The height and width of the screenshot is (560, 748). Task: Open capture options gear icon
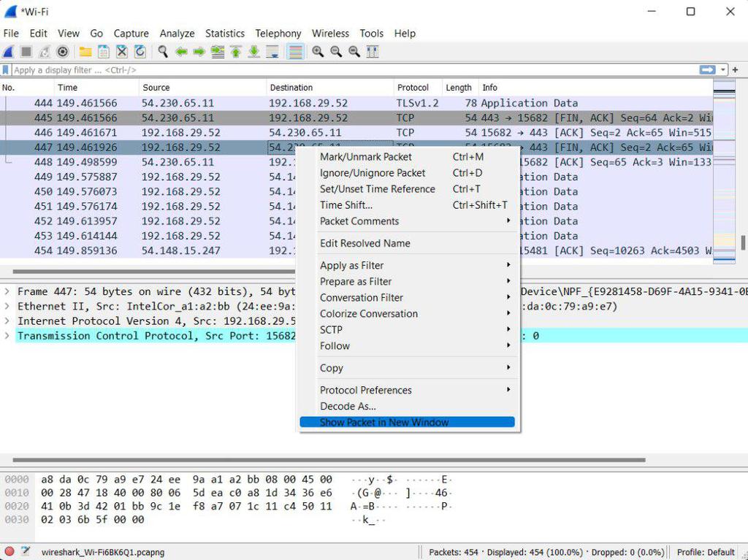tap(63, 52)
